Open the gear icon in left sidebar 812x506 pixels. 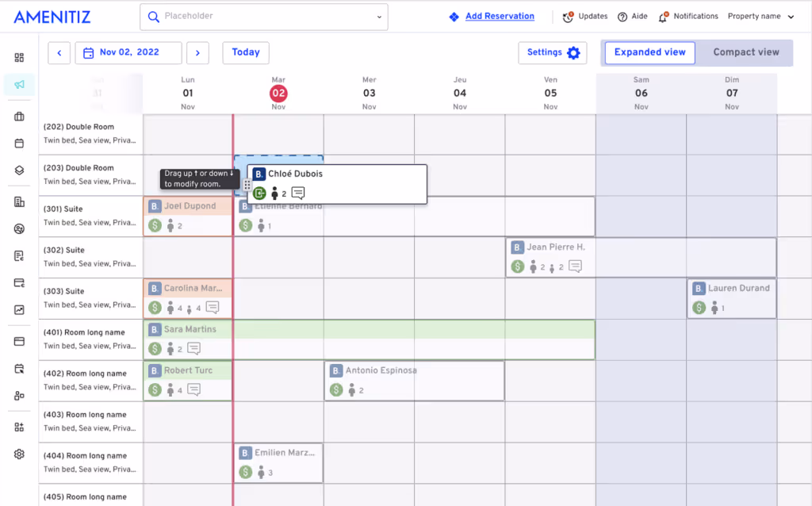point(19,454)
